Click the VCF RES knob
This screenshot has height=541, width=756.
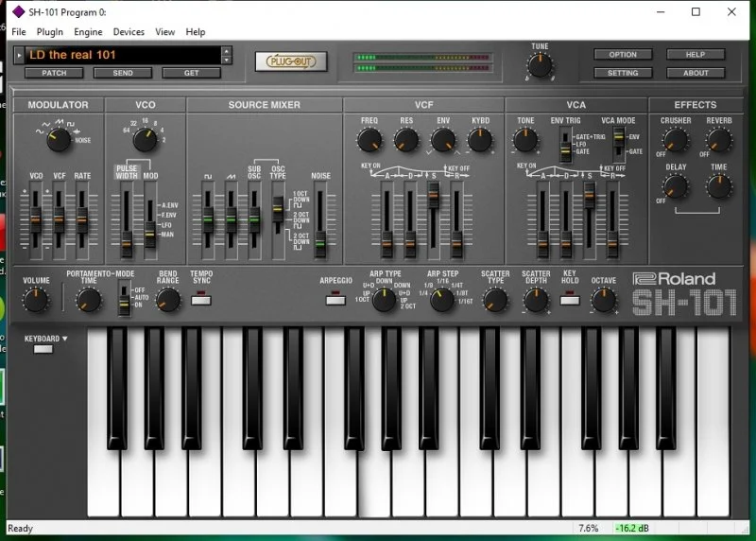point(406,140)
